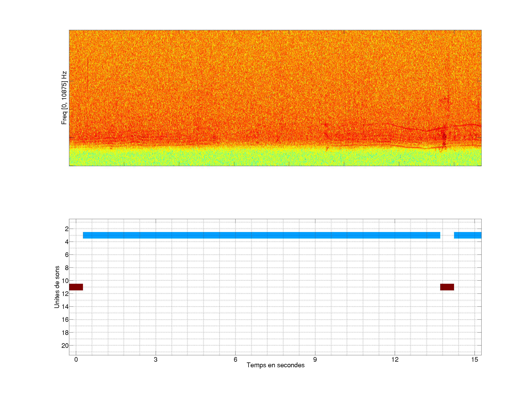Click the dark red bar at plot start
The height and width of the screenshot is (399, 532).
point(76,287)
